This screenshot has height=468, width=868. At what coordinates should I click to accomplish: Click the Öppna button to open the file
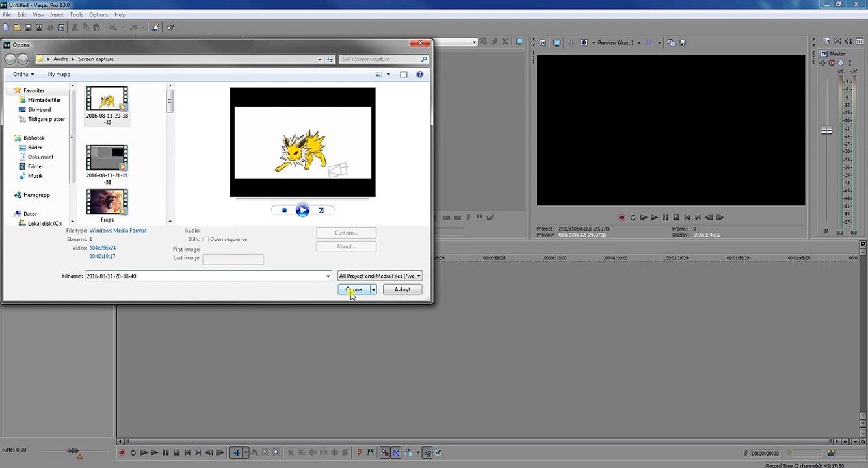coord(354,289)
